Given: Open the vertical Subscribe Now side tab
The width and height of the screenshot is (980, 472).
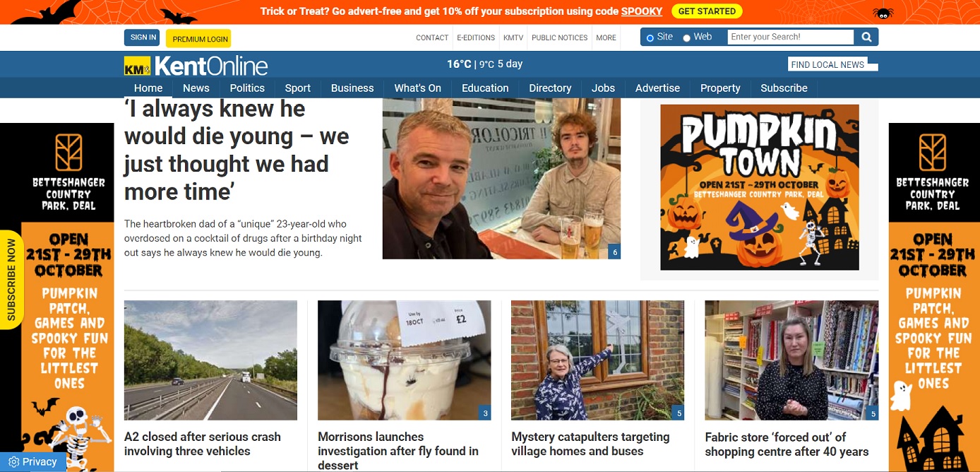Looking at the screenshot, I should [x=11, y=280].
